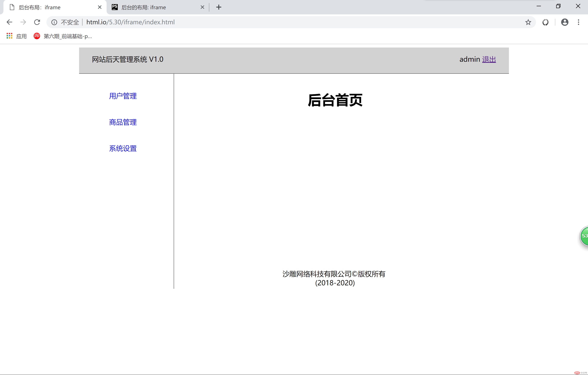This screenshot has width=588, height=375.
Task: Open the browser profile avatar
Action: (565, 22)
